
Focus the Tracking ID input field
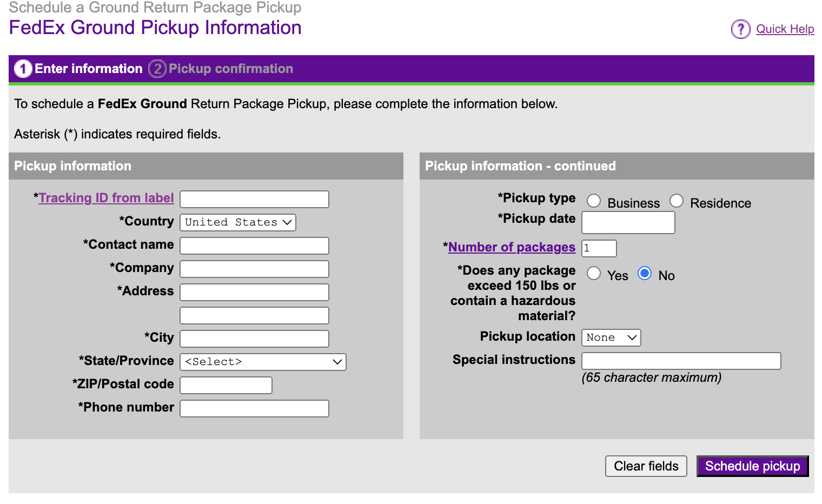(254, 199)
